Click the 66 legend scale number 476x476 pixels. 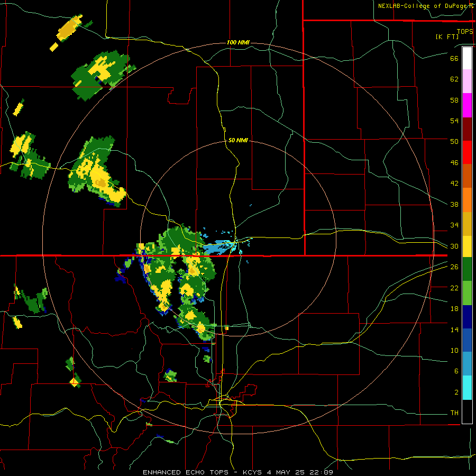pyautogui.click(x=454, y=58)
